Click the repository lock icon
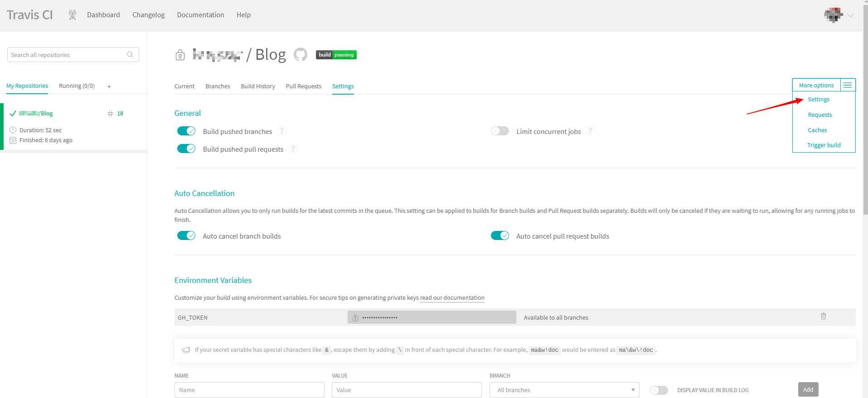This screenshot has height=398, width=868. click(180, 55)
